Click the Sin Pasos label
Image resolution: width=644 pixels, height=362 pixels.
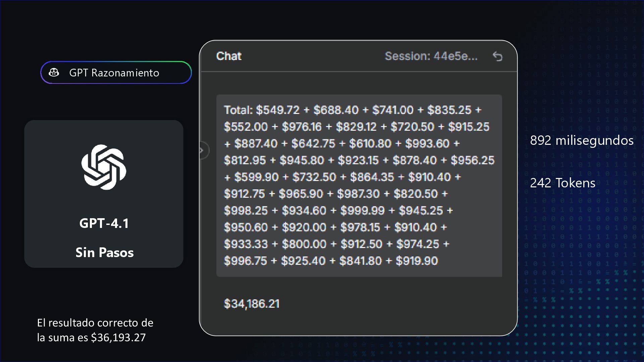[x=104, y=252]
